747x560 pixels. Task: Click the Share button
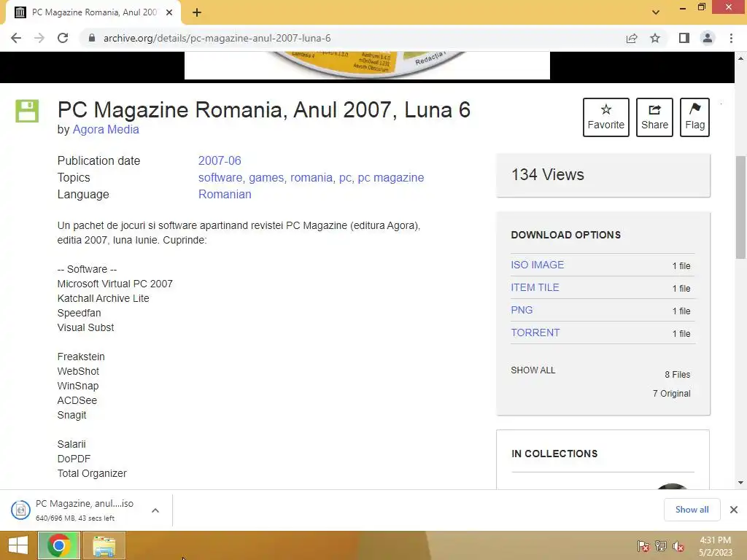(654, 117)
